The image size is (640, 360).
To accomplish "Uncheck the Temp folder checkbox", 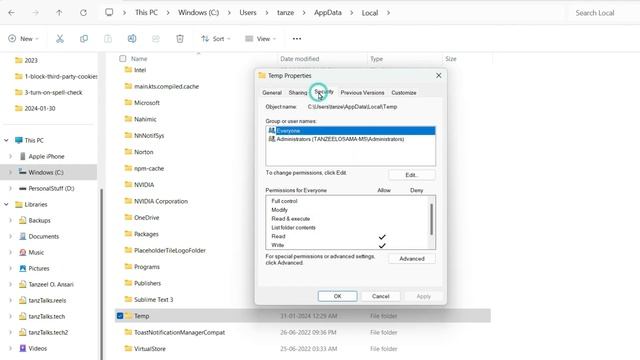I will click(120, 316).
